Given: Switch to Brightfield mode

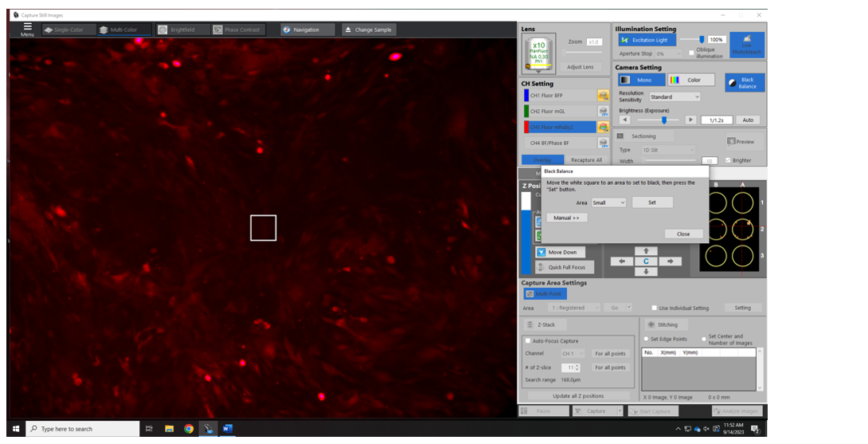Looking at the screenshot, I should click(182, 30).
